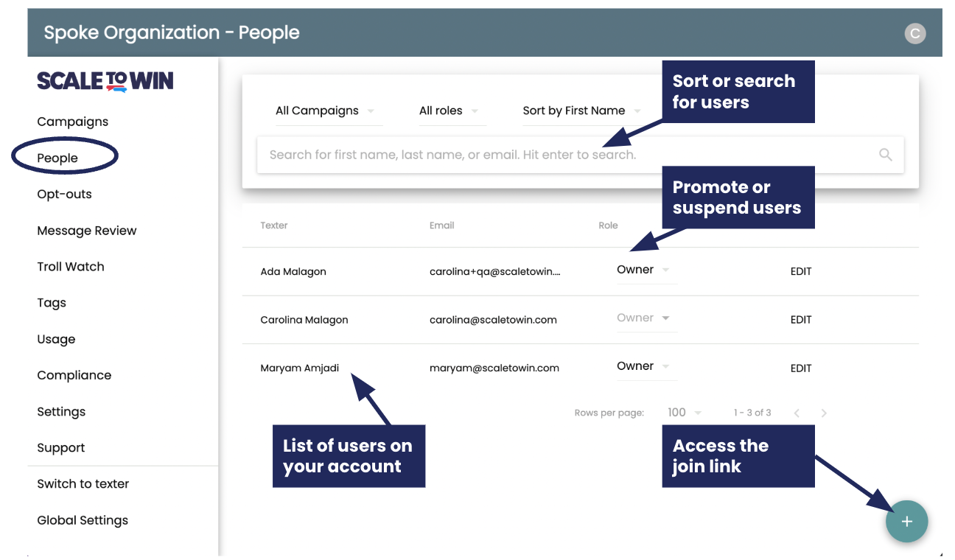Go to the previous page chevron

pyautogui.click(x=797, y=413)
